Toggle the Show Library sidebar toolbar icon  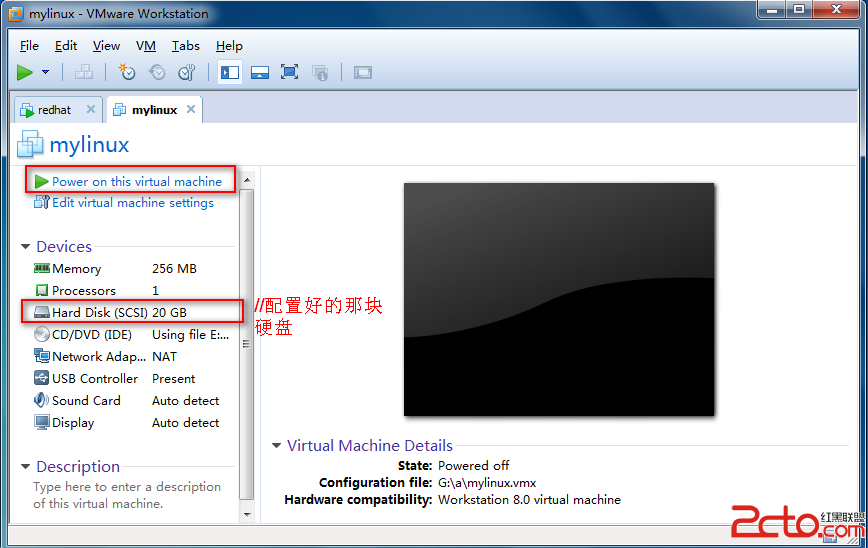230,73
